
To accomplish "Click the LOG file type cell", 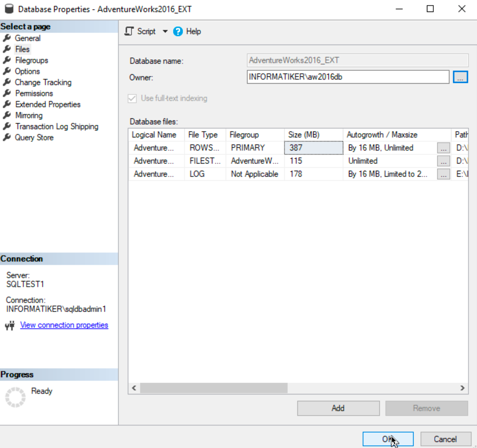I will (x=205, y=174).
